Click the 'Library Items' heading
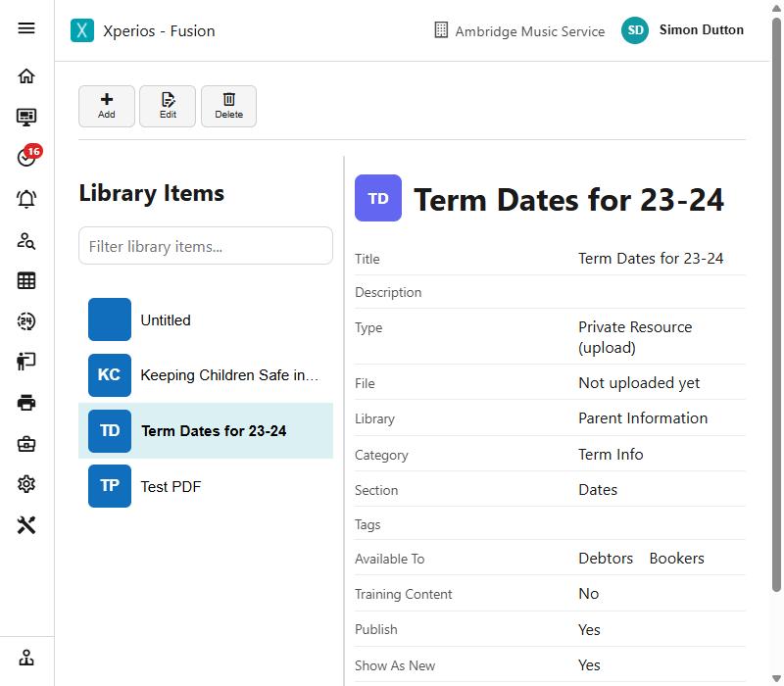This screenshot has width=784, height=686. tap(152, 193)
